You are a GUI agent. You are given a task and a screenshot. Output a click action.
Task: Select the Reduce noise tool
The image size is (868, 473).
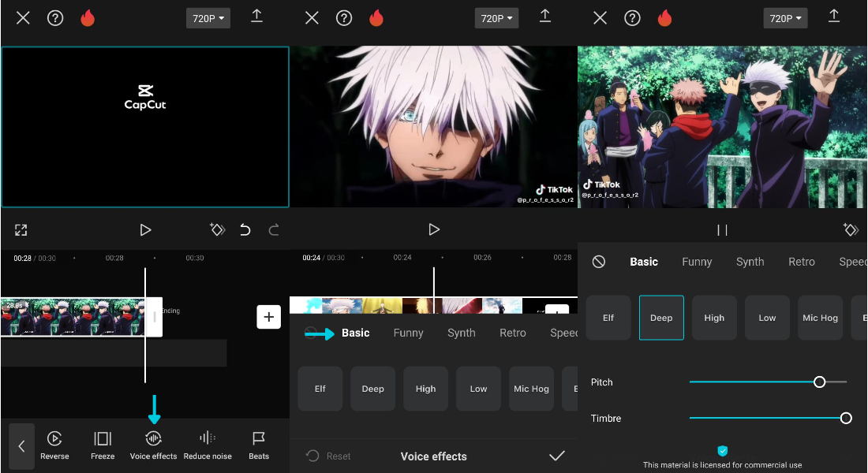click(208, 445)
